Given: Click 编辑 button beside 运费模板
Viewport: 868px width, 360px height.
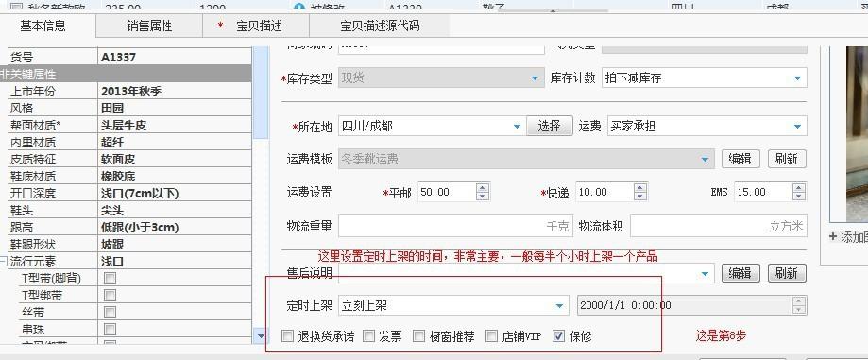Looking at the screenshot, I should (x=740, y=159).
